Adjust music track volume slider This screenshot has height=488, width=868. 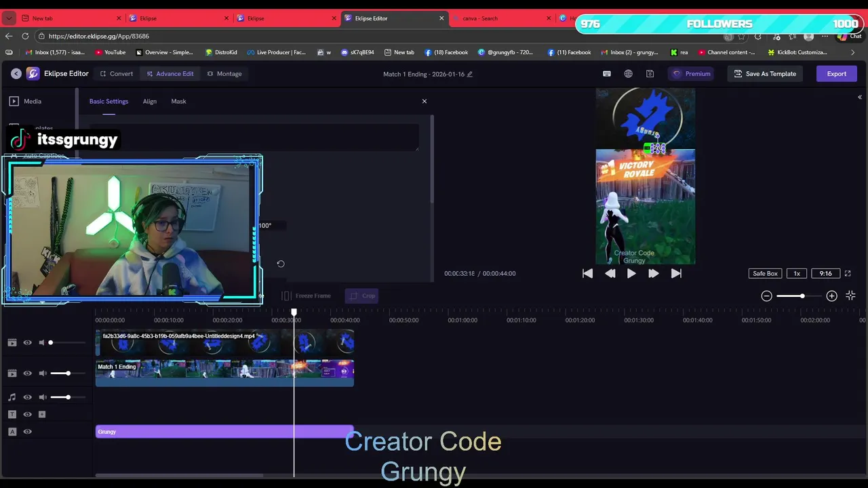pos(68,397)
